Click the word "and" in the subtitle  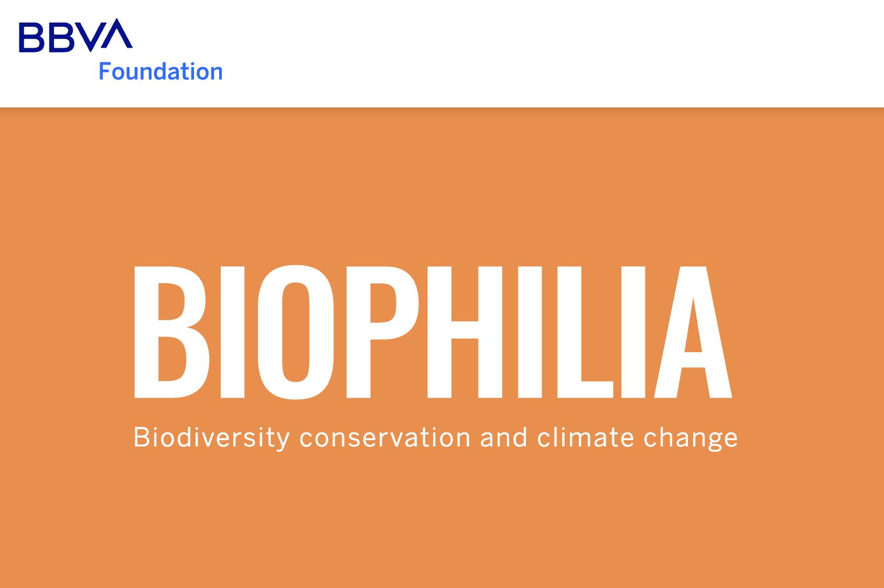503,438
